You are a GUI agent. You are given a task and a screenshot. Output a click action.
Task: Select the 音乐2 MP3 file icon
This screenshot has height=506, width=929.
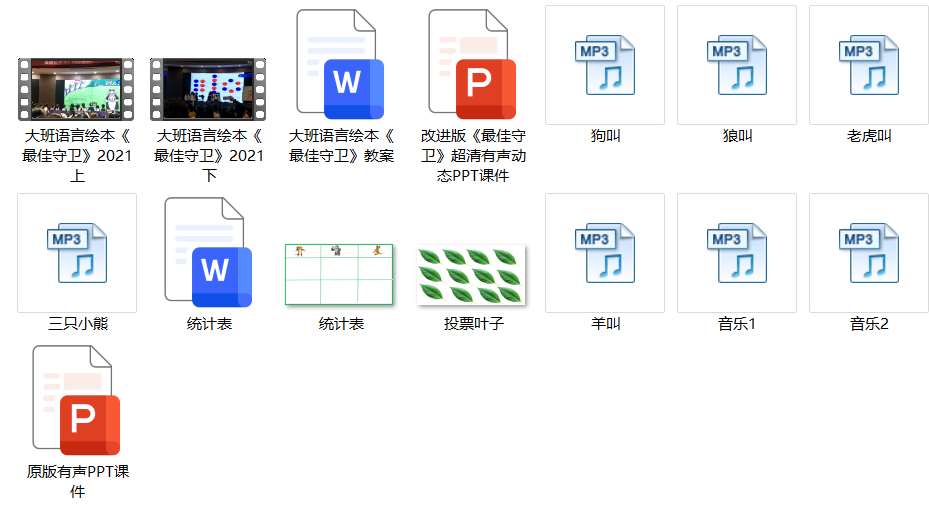coord(869,253)
